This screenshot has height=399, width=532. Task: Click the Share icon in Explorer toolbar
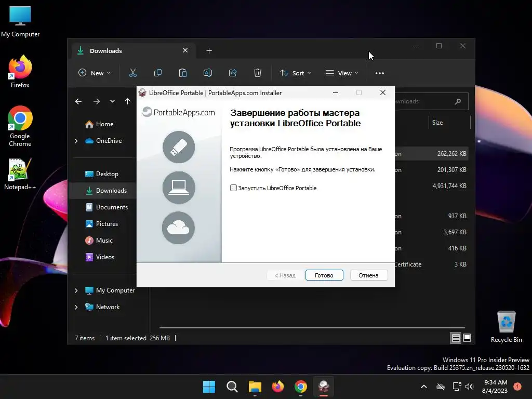(x=233, y=73)
